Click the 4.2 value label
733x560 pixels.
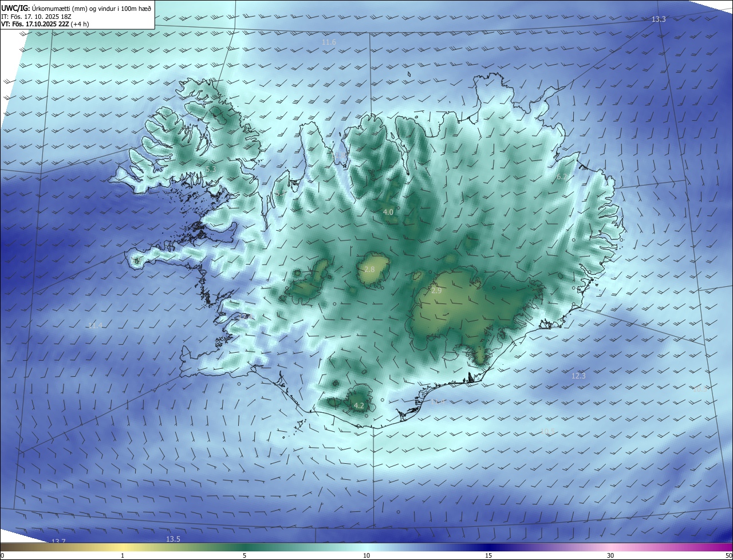(359, 405)
